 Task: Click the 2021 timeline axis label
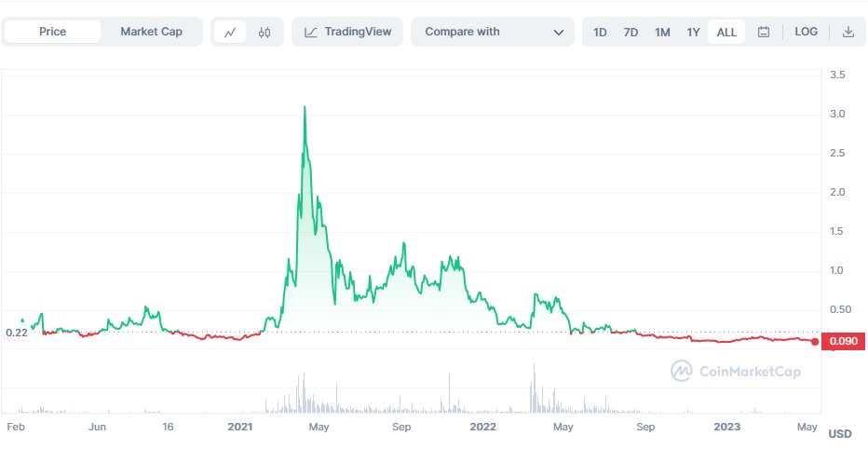coord(242,427)
